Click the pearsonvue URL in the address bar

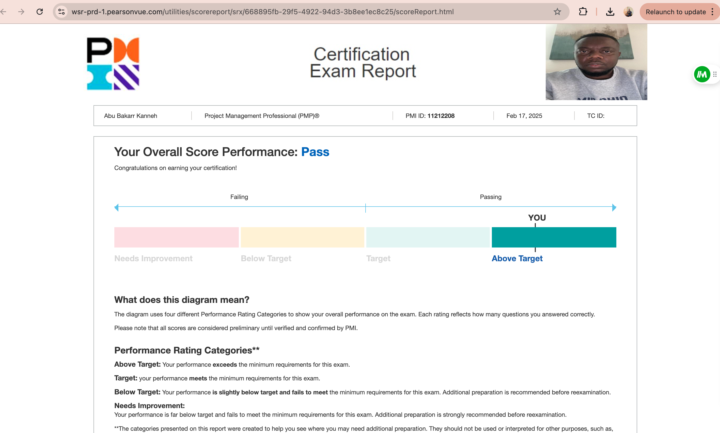263,11
